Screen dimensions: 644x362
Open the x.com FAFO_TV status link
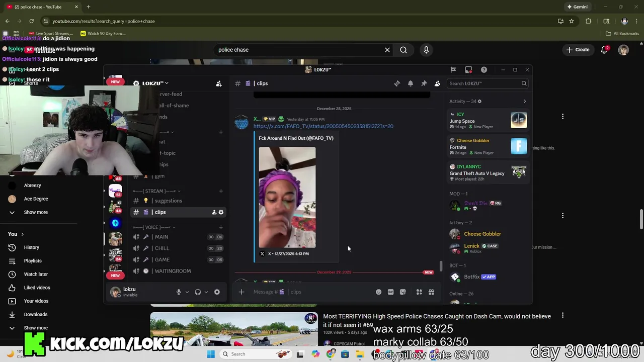click(x=324, y=126)
